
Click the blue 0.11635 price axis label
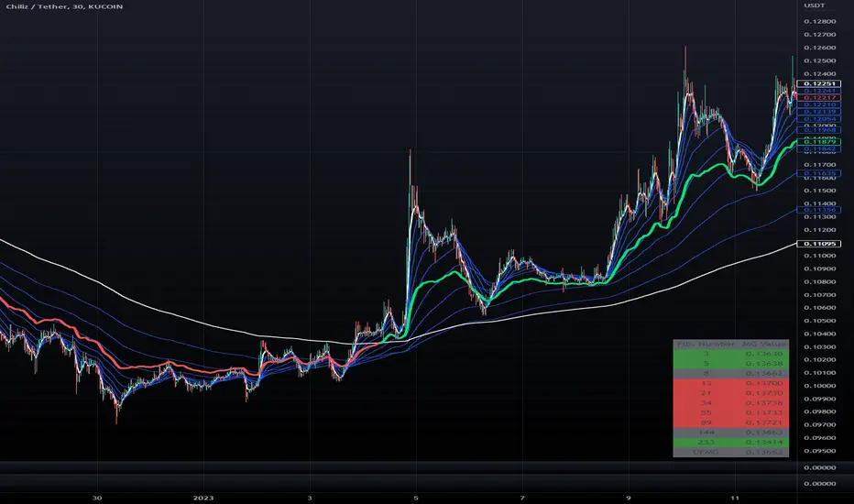click(818, 173)
